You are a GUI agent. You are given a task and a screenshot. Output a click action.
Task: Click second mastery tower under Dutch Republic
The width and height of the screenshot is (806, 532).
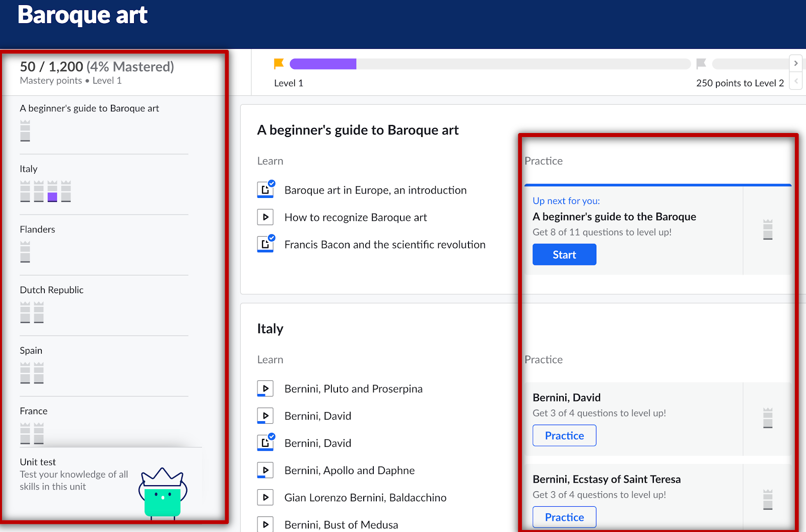click(39, 312)
